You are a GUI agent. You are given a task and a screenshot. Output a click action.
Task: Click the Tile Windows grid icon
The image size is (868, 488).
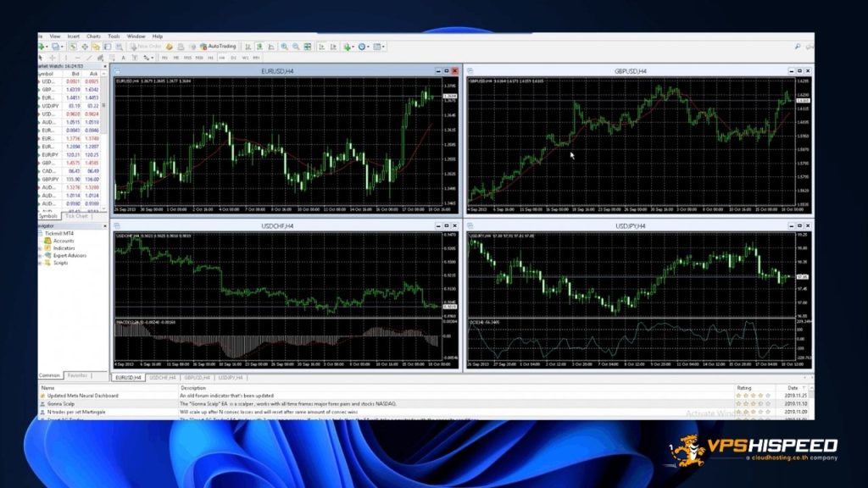(307, 47)
